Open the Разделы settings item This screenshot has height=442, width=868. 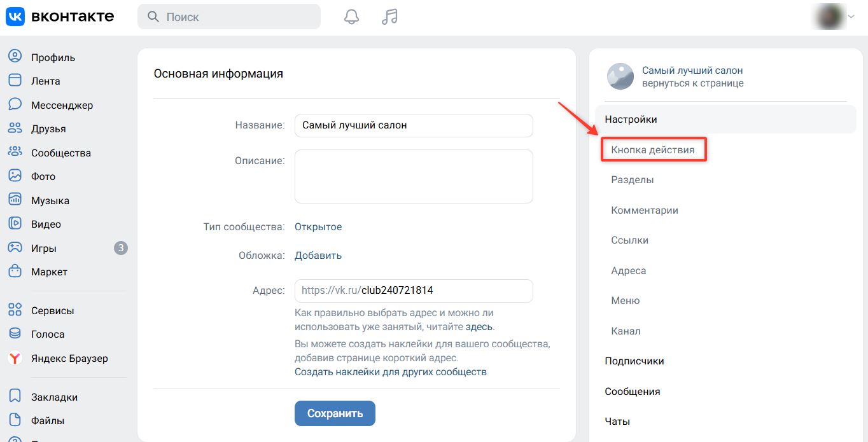click(x=633, y=180)
